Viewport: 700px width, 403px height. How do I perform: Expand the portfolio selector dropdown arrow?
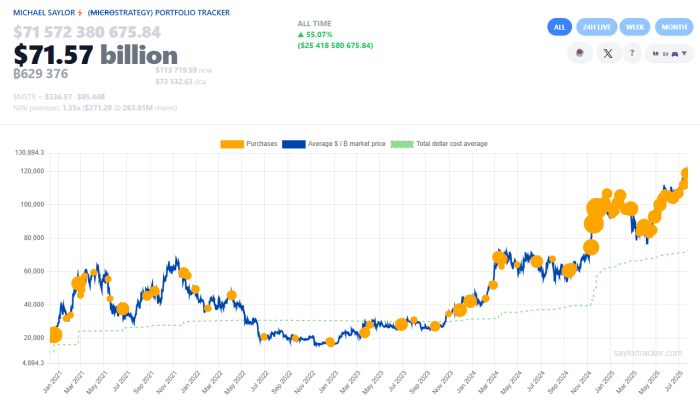[x=683, y=54]
